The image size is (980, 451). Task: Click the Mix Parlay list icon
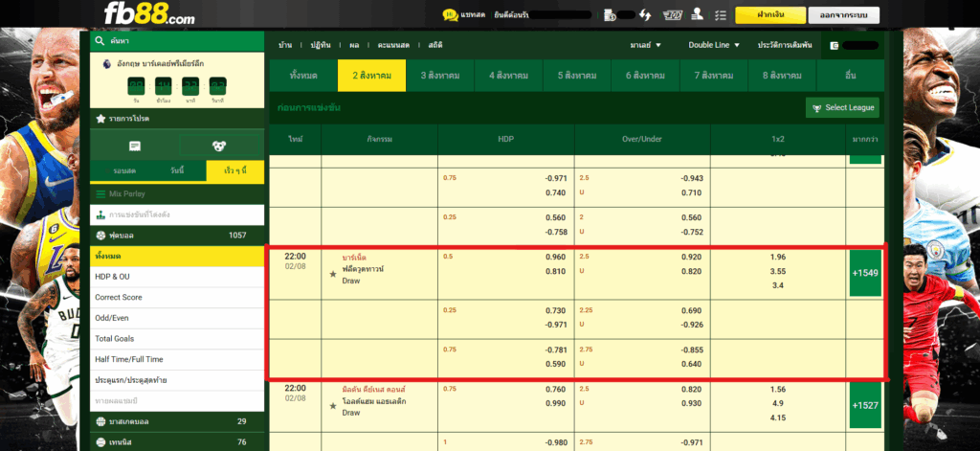click(100, 194)
